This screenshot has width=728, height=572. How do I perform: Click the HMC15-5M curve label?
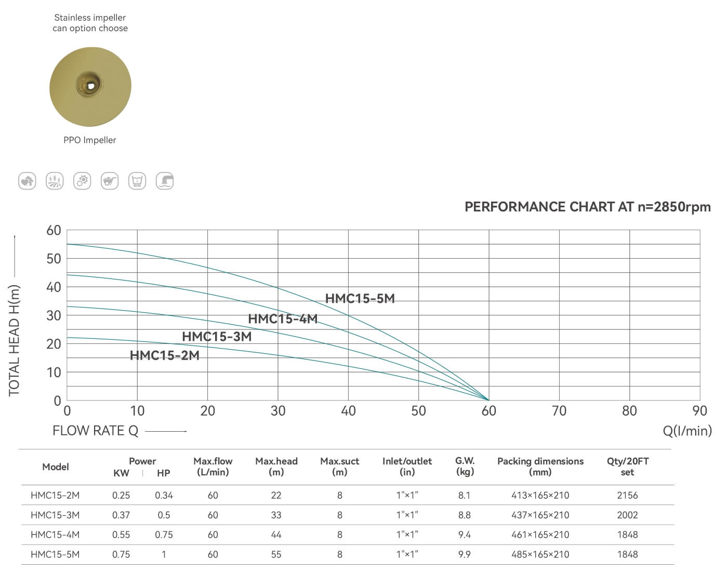pos(360,299)
